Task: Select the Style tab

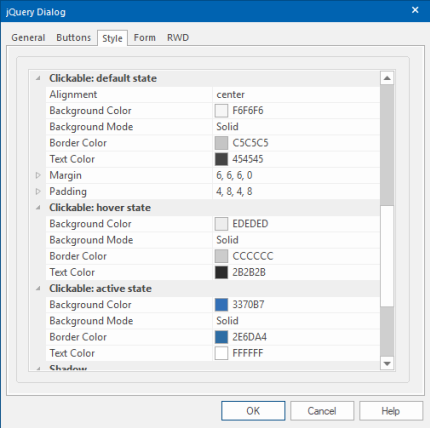Action: click(112, 38)
